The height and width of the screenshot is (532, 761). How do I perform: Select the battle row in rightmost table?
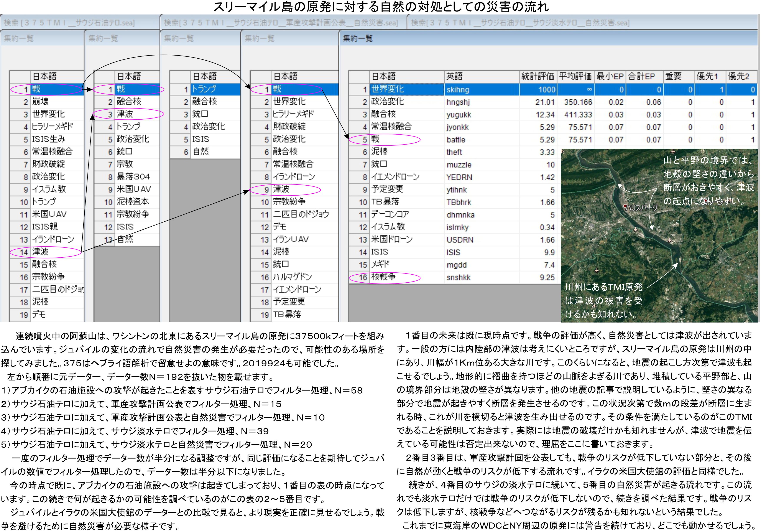[456, 140]
